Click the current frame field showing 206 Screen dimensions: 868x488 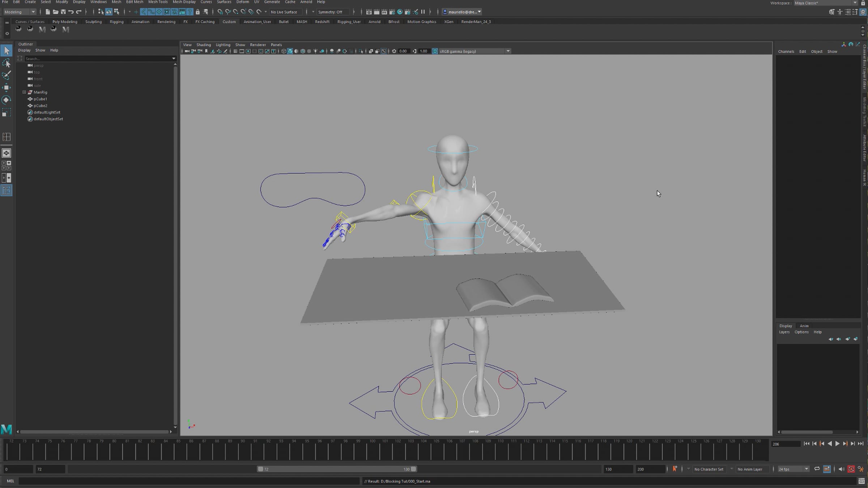(785, 444)
